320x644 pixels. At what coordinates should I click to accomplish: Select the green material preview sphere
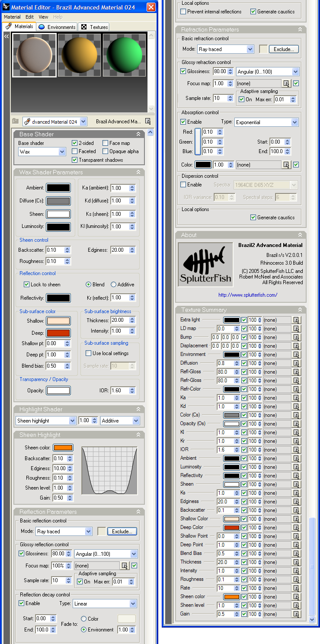[124, 55]
